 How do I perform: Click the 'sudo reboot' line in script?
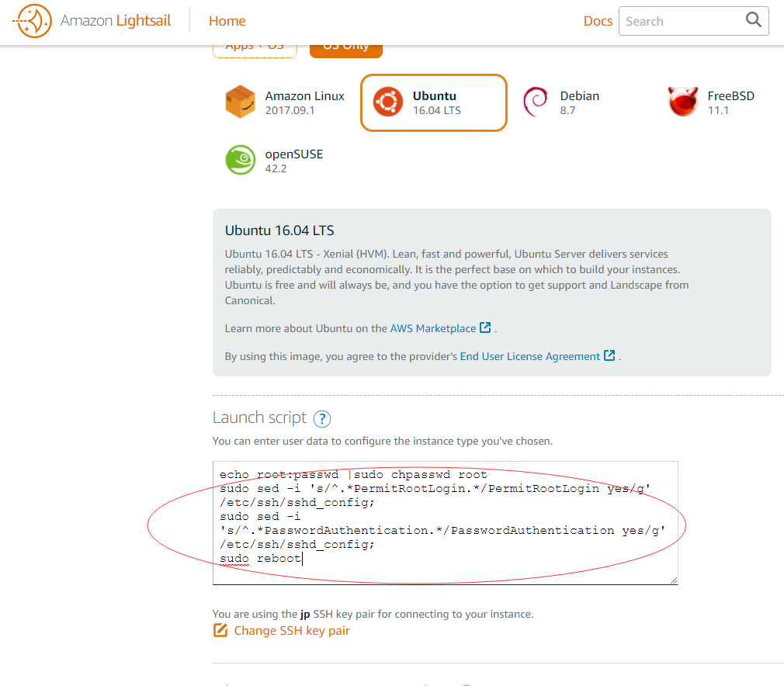[261, 559]
